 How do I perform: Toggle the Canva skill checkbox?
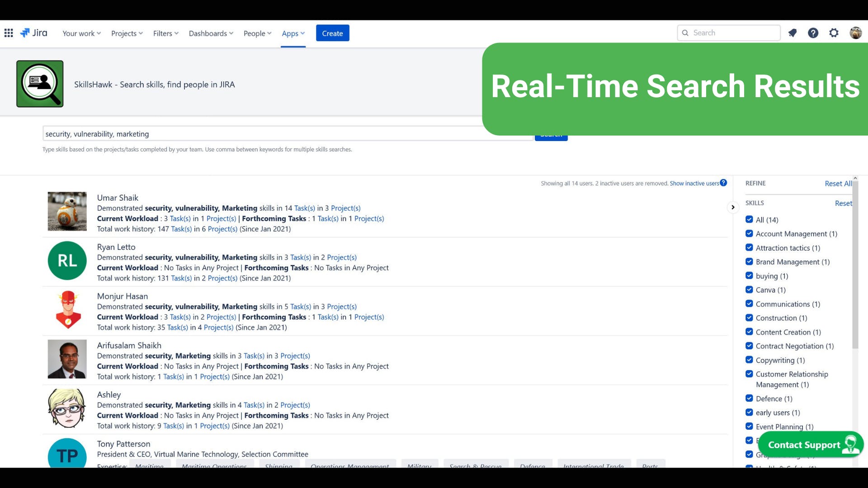[749, 290]
